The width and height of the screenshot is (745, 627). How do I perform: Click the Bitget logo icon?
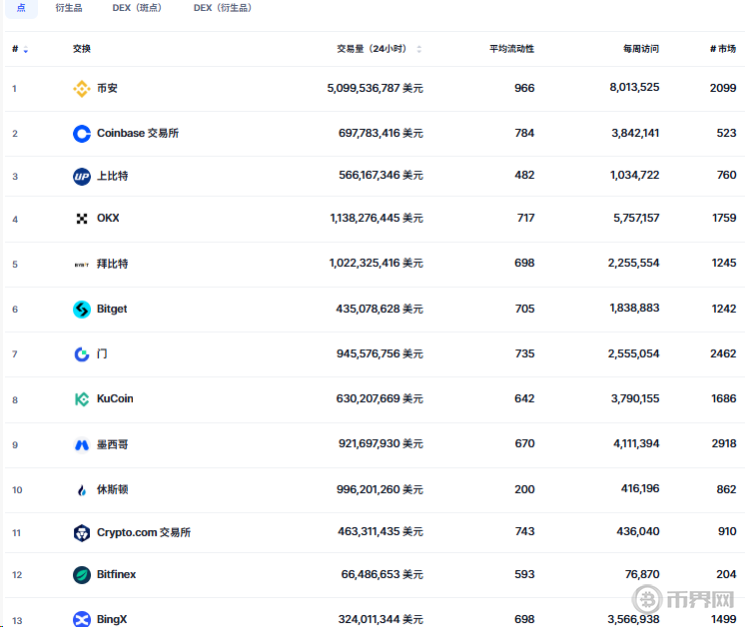[x=82, y=309]
